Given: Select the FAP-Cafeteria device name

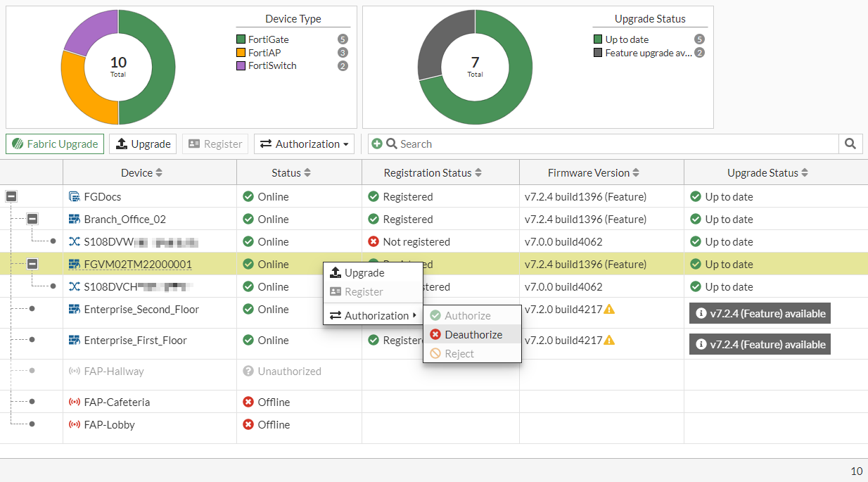Looking at the screenshot, I should pos(117,402).
